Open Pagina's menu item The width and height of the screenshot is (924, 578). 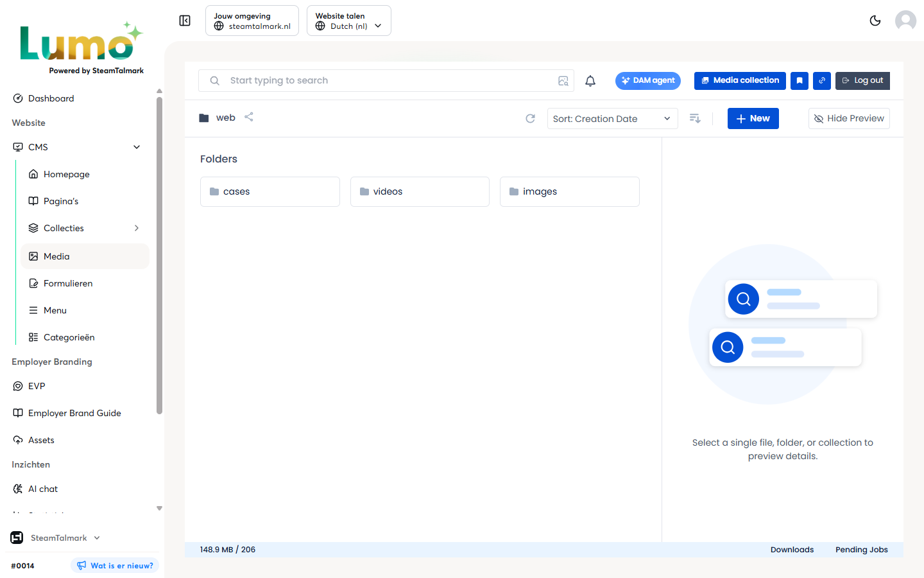(x=53, y=201)
